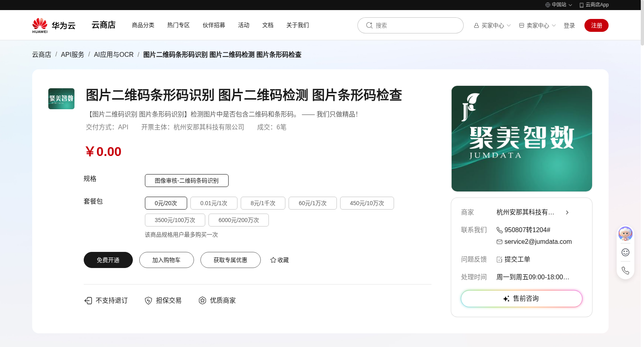
Task: Click the envelope icon beside service2@jumdata.com
Action: pos(500,242)
